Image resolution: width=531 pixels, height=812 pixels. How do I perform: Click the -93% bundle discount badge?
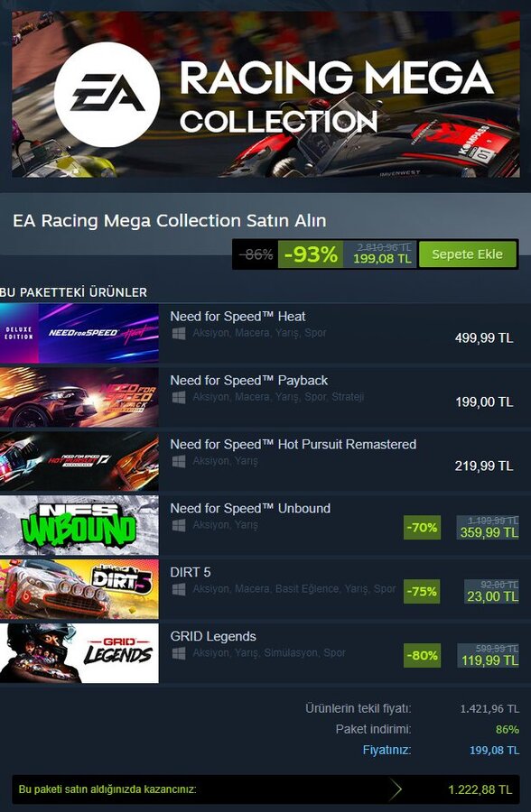click(311, 254)
